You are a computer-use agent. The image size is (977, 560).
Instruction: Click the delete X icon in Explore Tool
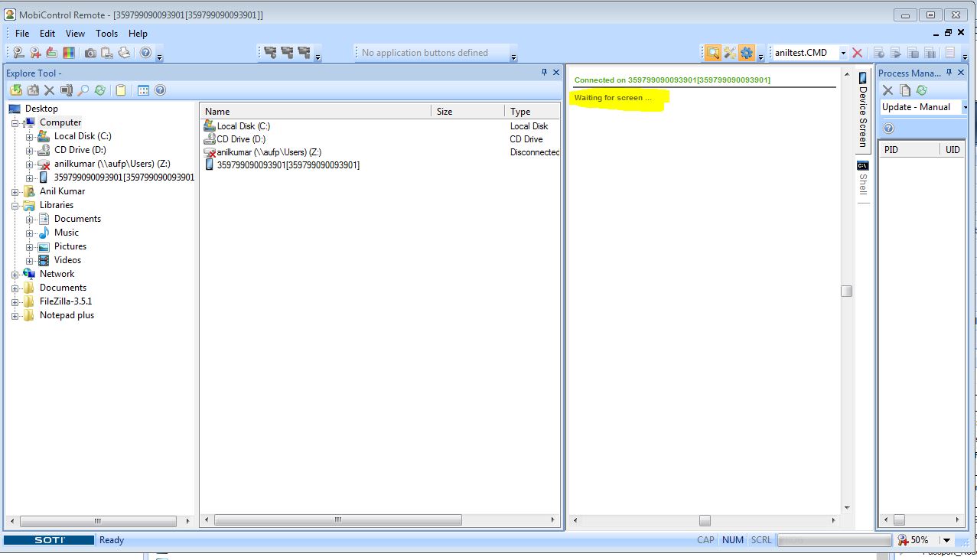click(x=50, y=90)
